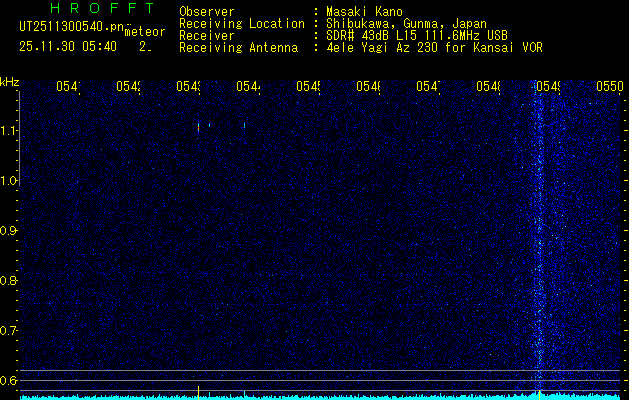629x400 pixels.
Task: Click the green "meteor" label
Action: tap(145, 32)
